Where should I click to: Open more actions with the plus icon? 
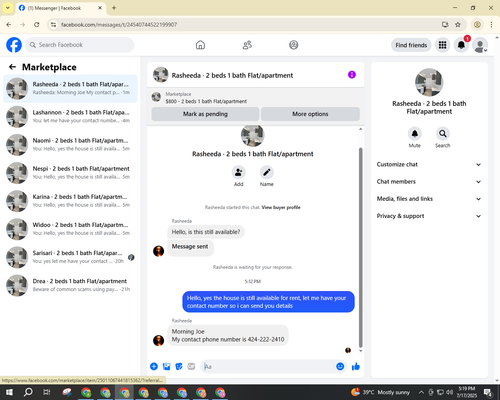154,367
